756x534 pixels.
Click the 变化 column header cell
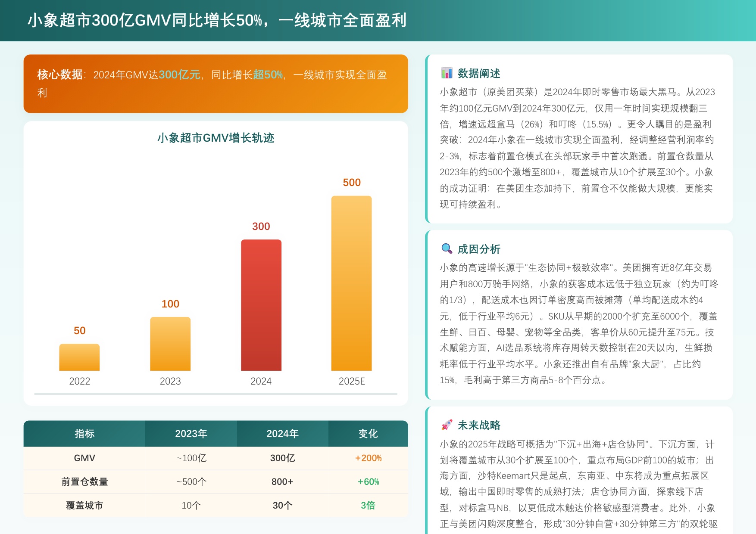368,434
